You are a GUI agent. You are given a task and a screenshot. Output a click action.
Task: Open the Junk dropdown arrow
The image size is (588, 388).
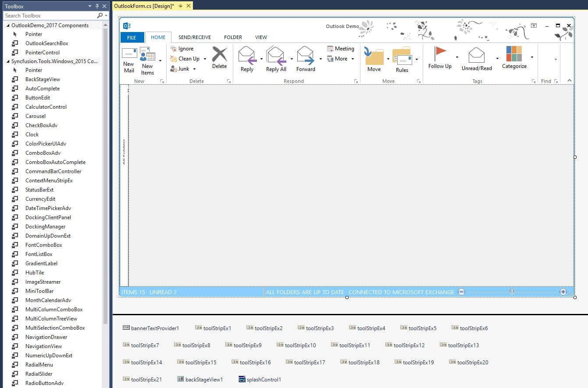195,69
